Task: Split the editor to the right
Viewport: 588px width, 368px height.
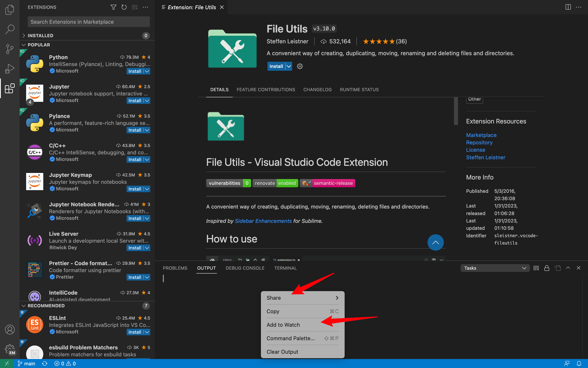Action: click(568, 7)
